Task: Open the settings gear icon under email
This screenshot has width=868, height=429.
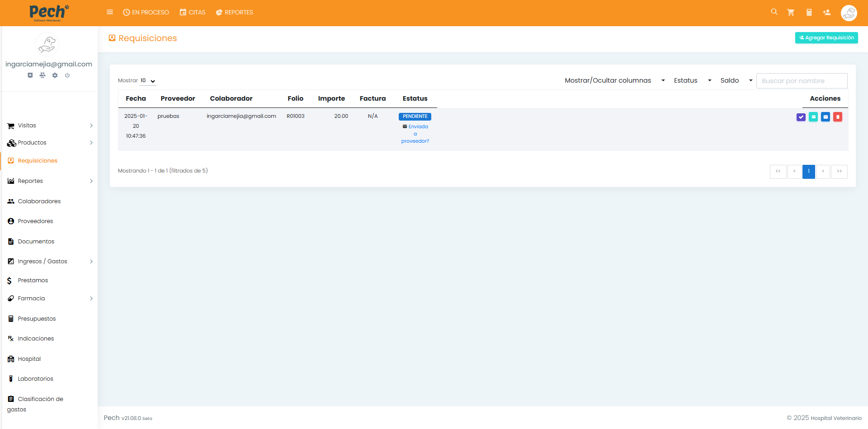Action: [x=55, y=75]
